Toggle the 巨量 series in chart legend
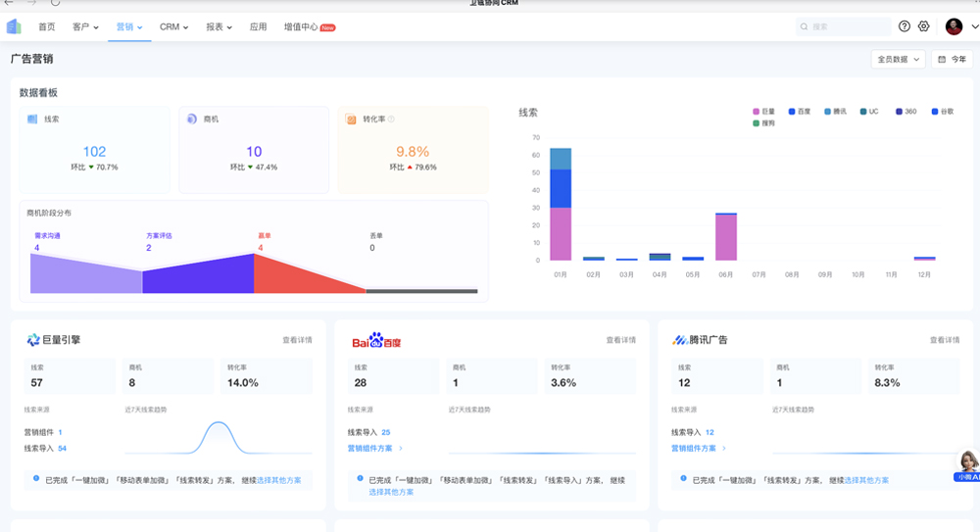 click(x=763, y=112)
